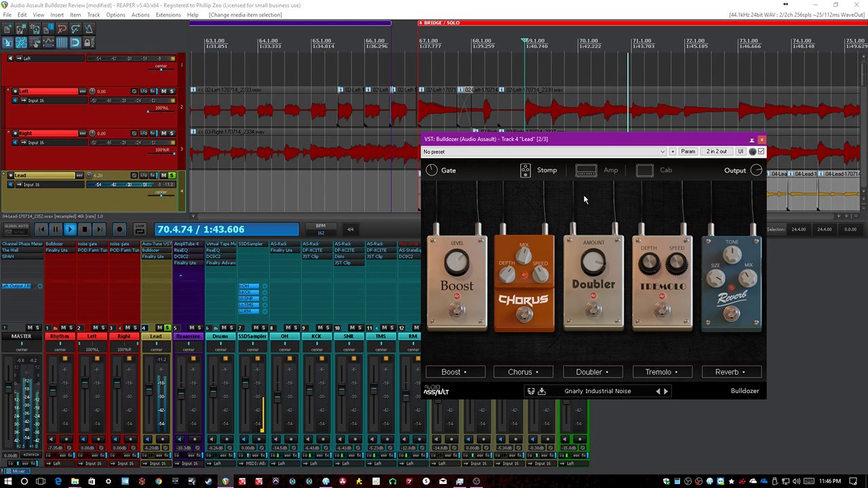Click the transport Record button
This screenshot has width=868, height=488.
coord(119,230)
